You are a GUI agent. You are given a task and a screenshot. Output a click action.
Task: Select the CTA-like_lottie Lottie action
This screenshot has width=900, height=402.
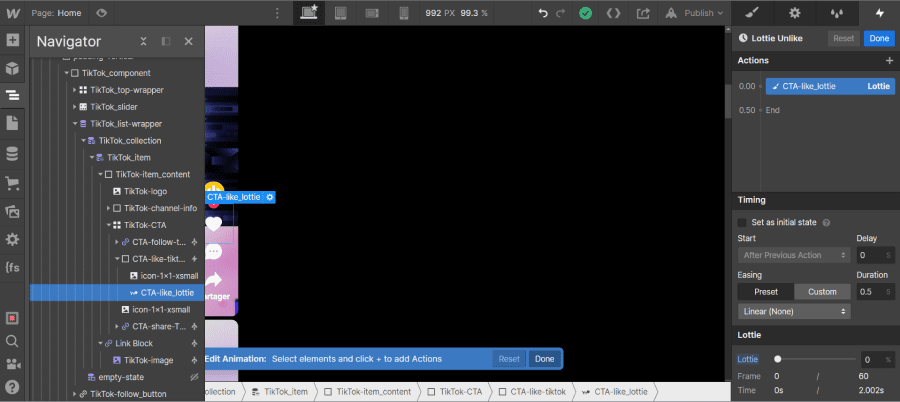(831, 86)
